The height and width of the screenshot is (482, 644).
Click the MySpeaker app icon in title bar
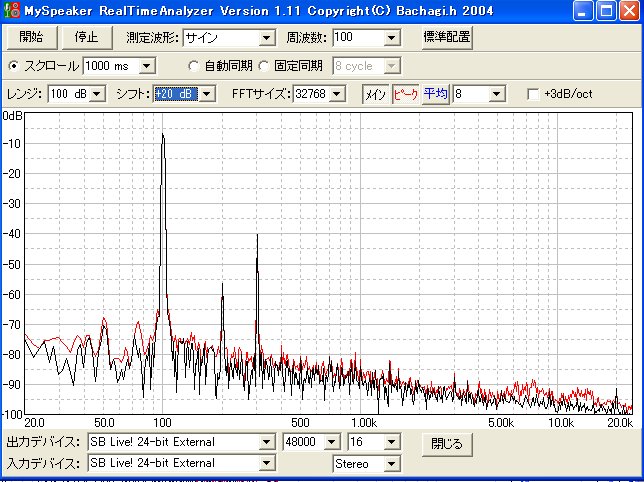point(11,11)
